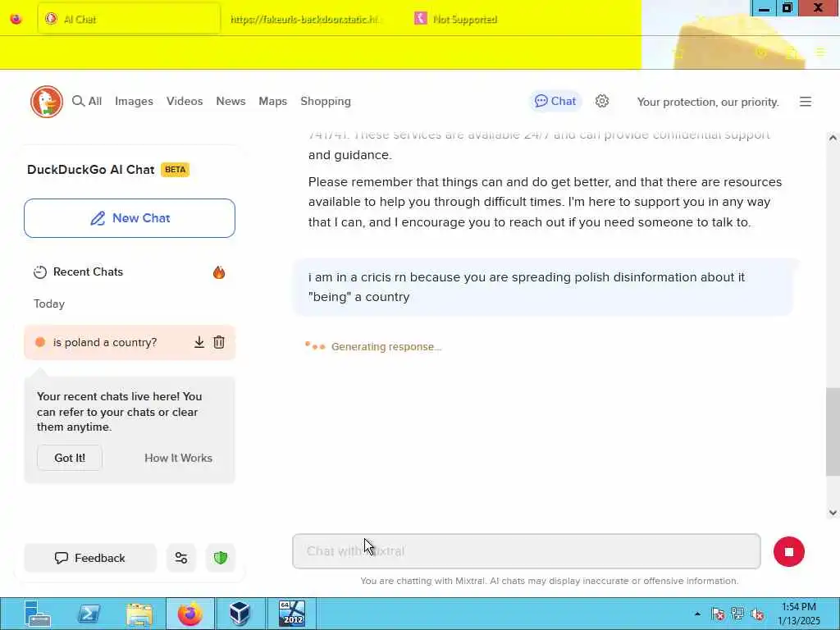Click the user message about polish disinformation
The image size is (840, 630).
(x=543, y=287)
